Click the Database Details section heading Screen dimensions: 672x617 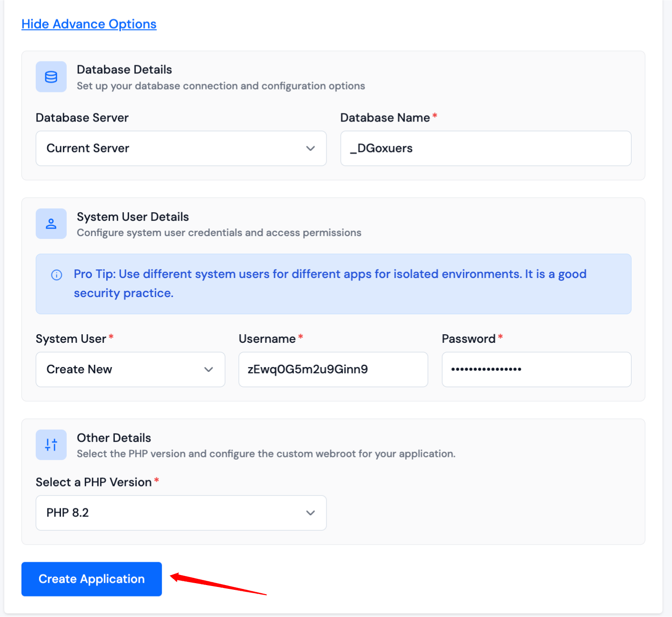124,69
